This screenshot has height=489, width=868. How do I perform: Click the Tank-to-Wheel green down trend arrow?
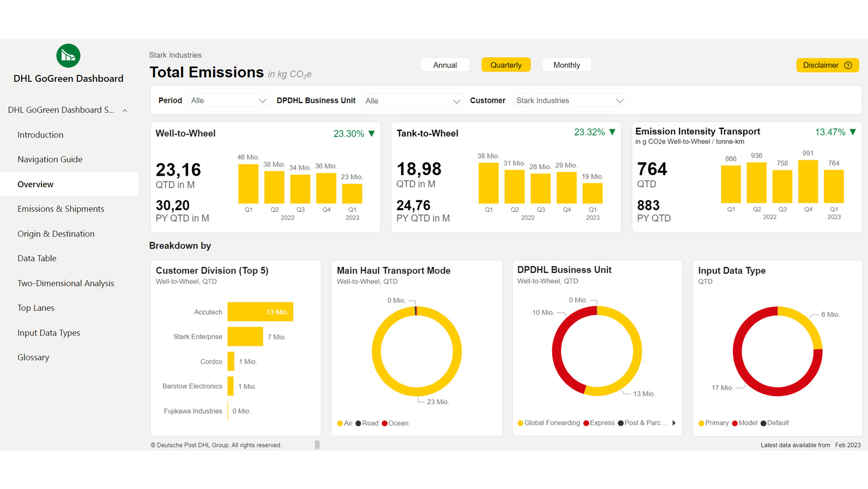pyautogui.click(x=612, y=132)
